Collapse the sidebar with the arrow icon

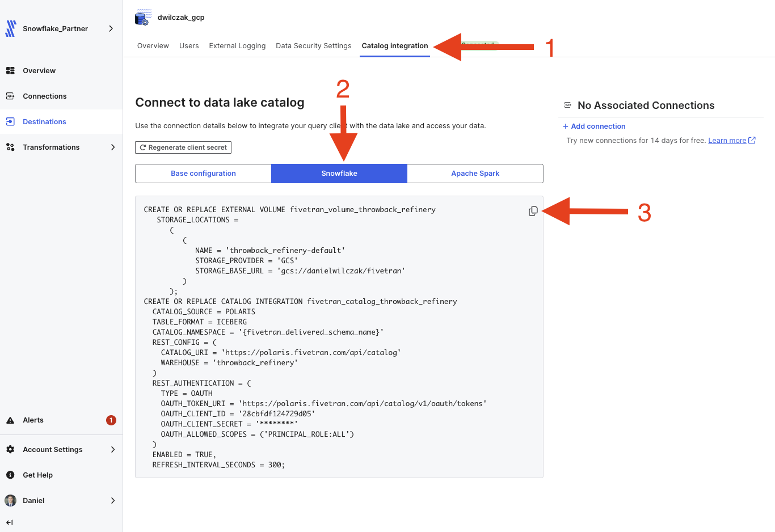click(x=9, y=522)
